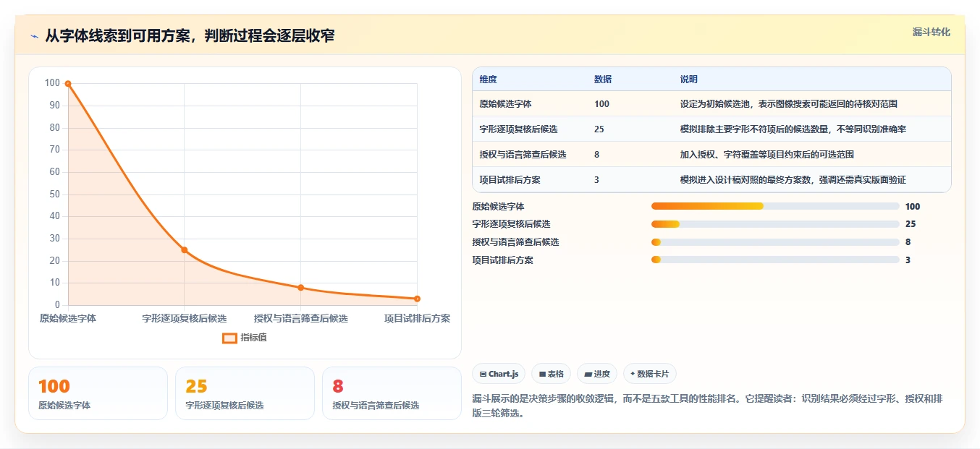Click the lightning icon beside the title
This screenshot has width=980, height=449.
[x=34, y=36]
